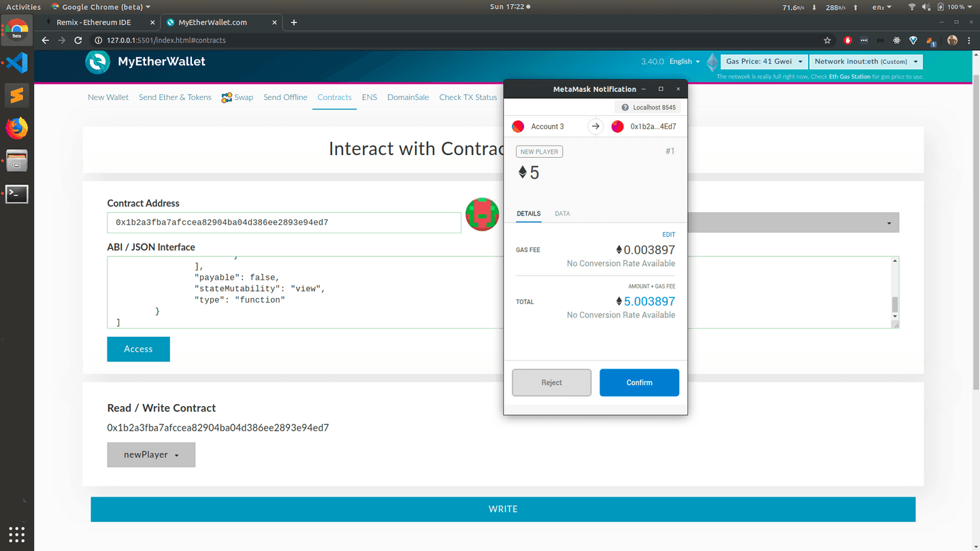Viewport: 980px width, 551px height.
Task: Open Check TX Status tab
Action: pos(468,97)
